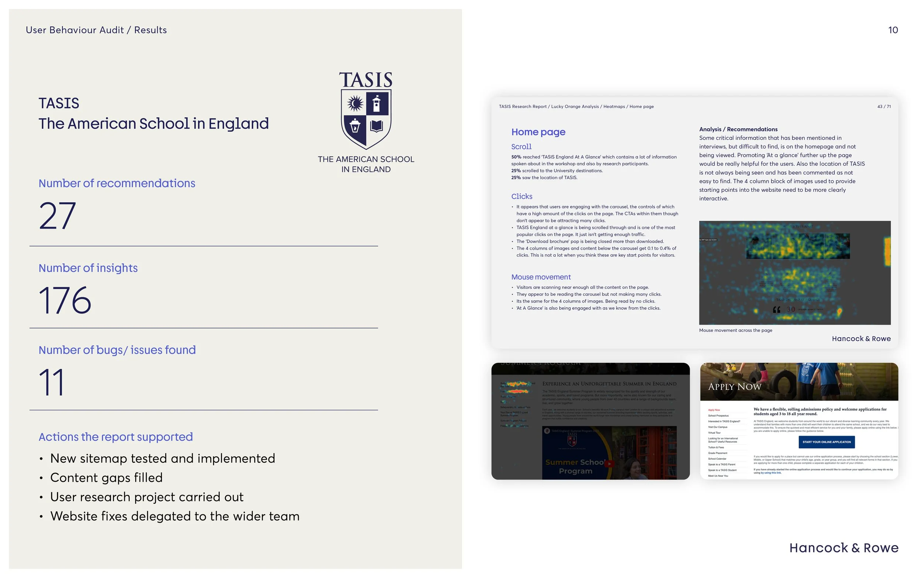Click the 'User Behaviour Audit / Results' header

tap(96, 30)
